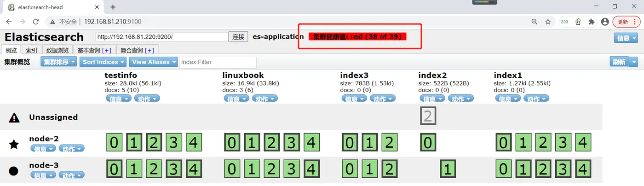Open the testinfo index actions dropdown
The width and height of the screenshot is (644, 186).
click(x=147, y=99)
